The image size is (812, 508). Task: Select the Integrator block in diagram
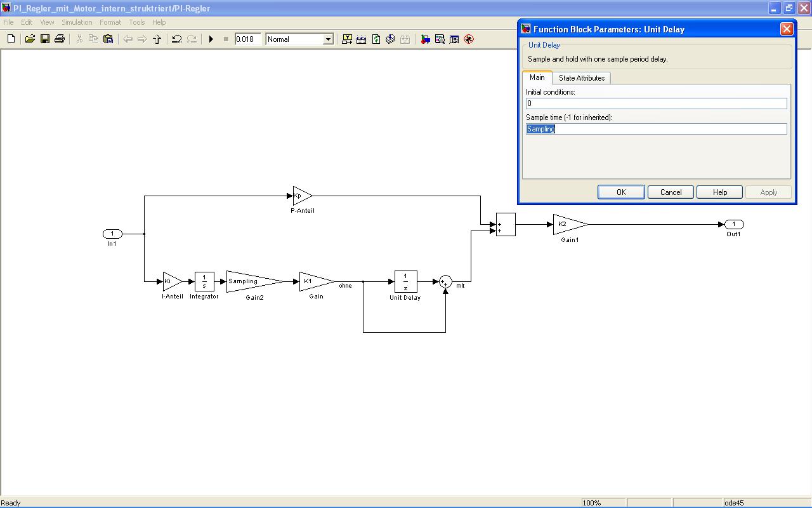click(204, 281)
